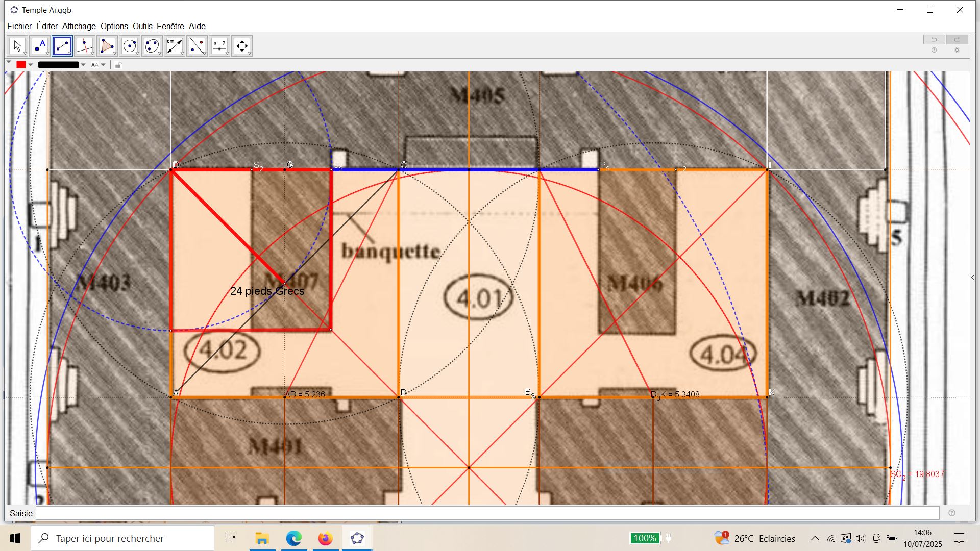980x551 pixels.
Task: Select the Move Graphics View tool
Action: pos(242,46)
